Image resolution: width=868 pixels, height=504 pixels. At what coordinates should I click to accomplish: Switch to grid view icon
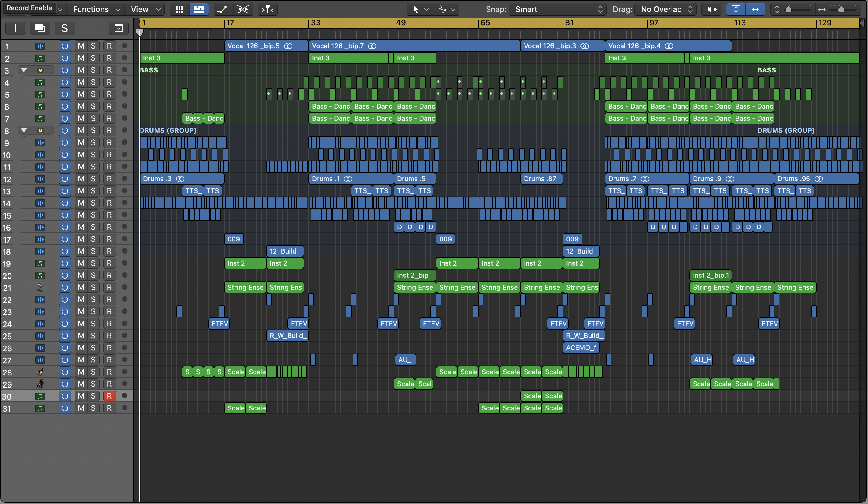click(x=180, y=9)
